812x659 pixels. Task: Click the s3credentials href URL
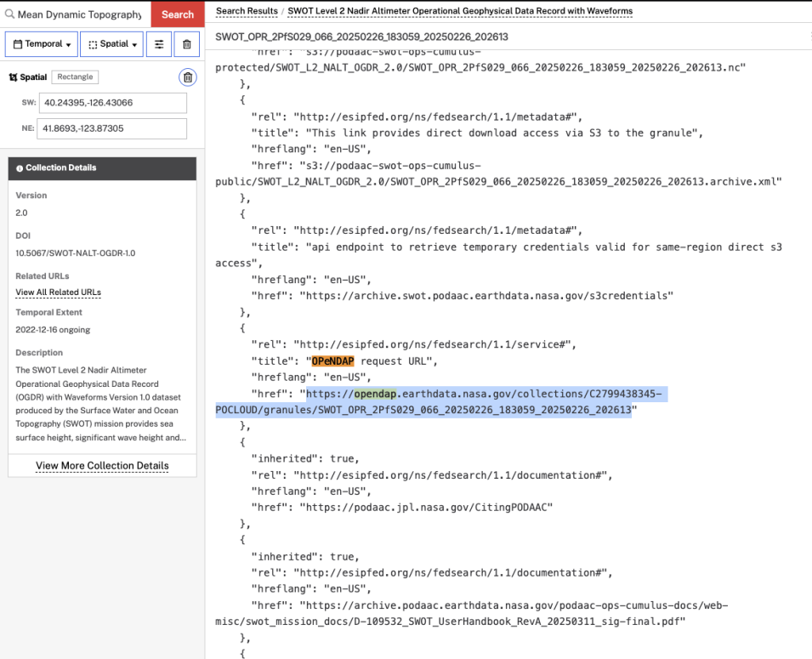(487, 296)
